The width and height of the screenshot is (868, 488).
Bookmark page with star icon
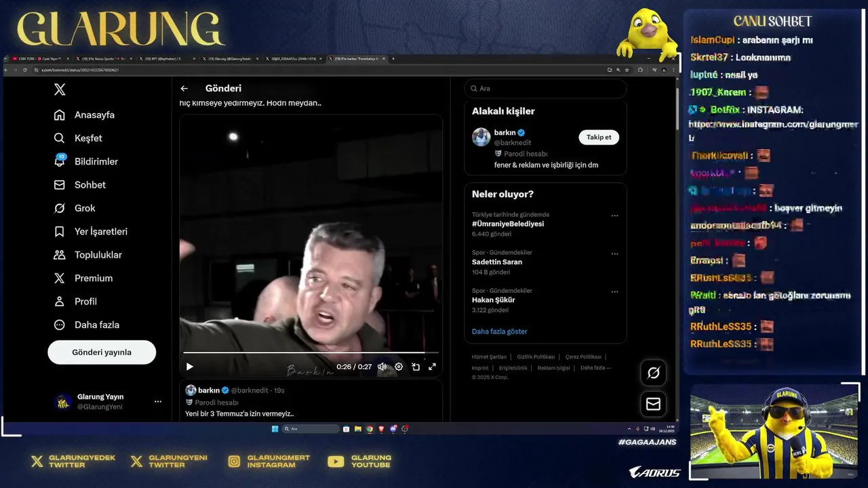point(627,70)
